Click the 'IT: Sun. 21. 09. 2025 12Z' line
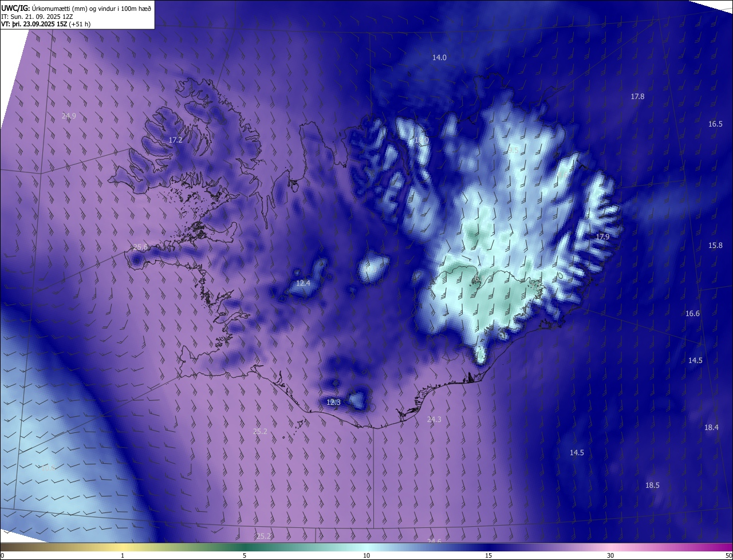The image size is (733, 560). (x=37, y=16)
